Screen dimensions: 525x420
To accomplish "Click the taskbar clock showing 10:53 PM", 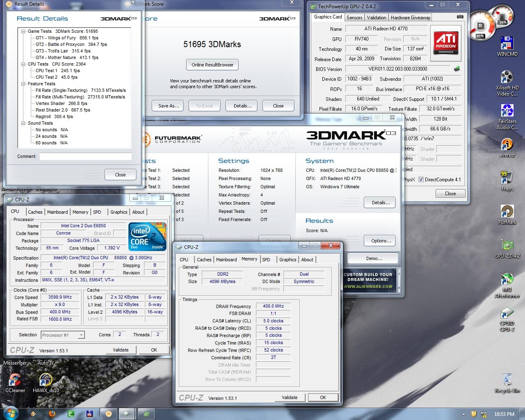I will tap(504, 414).
